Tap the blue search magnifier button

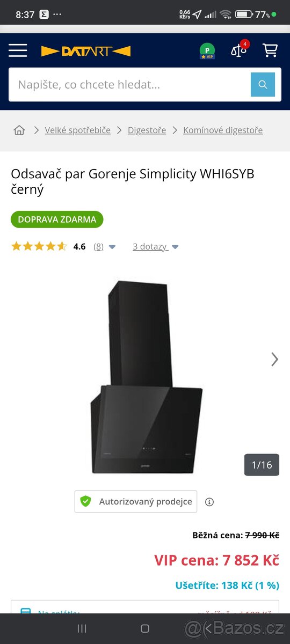pyautogui.click(x=263, y=84)
